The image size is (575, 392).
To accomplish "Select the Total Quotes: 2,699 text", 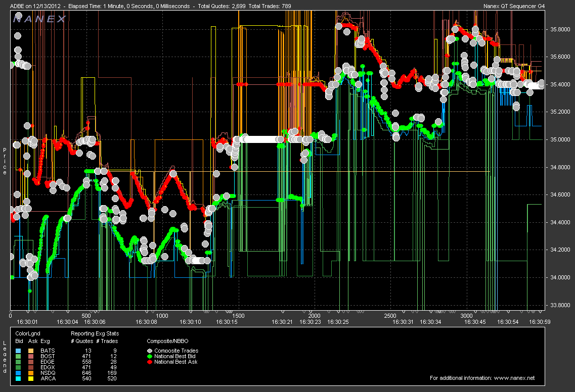I will click(222, 6).
